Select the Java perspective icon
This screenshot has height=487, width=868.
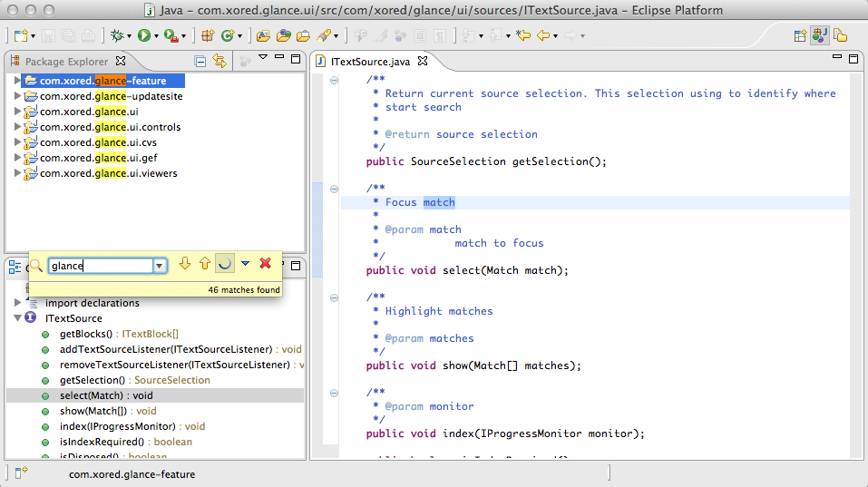click(x=820, y=36)
